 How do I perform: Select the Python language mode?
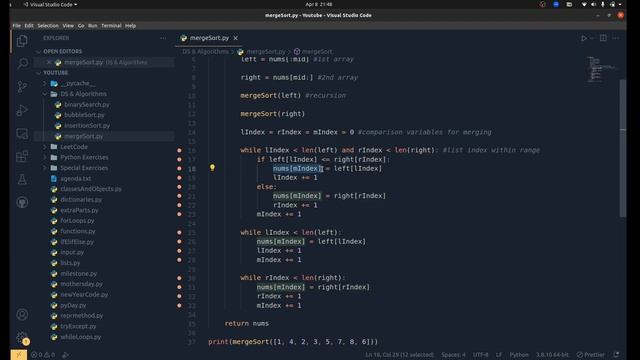click(x=519, y=355)
